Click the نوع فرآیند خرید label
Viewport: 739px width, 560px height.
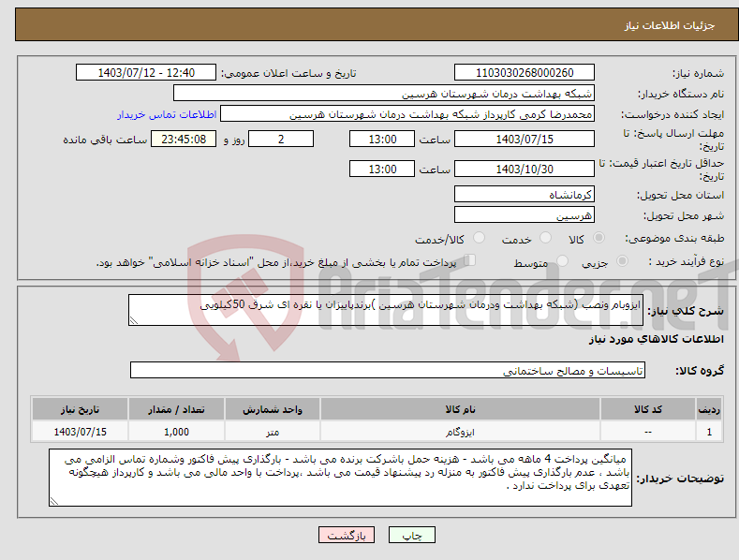click(x=687, y=261)
